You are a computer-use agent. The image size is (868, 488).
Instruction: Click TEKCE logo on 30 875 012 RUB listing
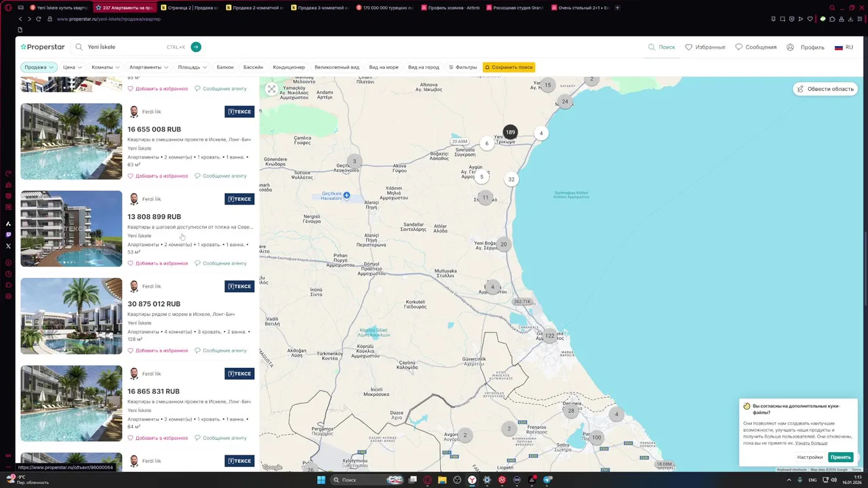[239, 287]
